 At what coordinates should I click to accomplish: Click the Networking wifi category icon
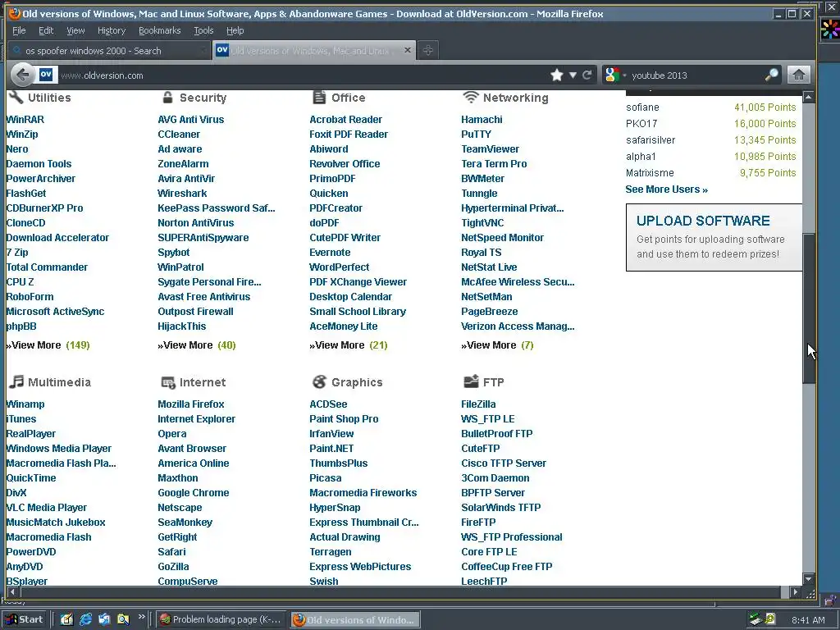[x=470, y=97]
